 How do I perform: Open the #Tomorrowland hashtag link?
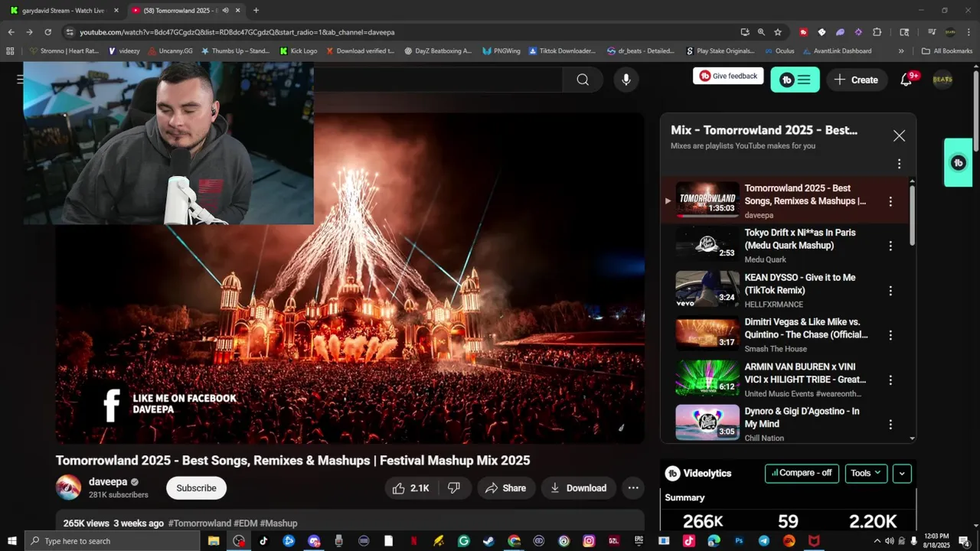pyautogui.click(x=199, y=523)
